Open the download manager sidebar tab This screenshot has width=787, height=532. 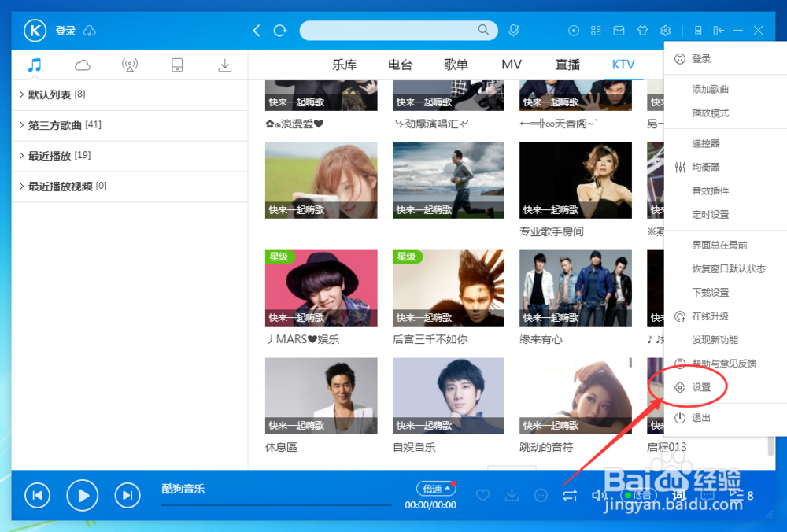[225, 65]
